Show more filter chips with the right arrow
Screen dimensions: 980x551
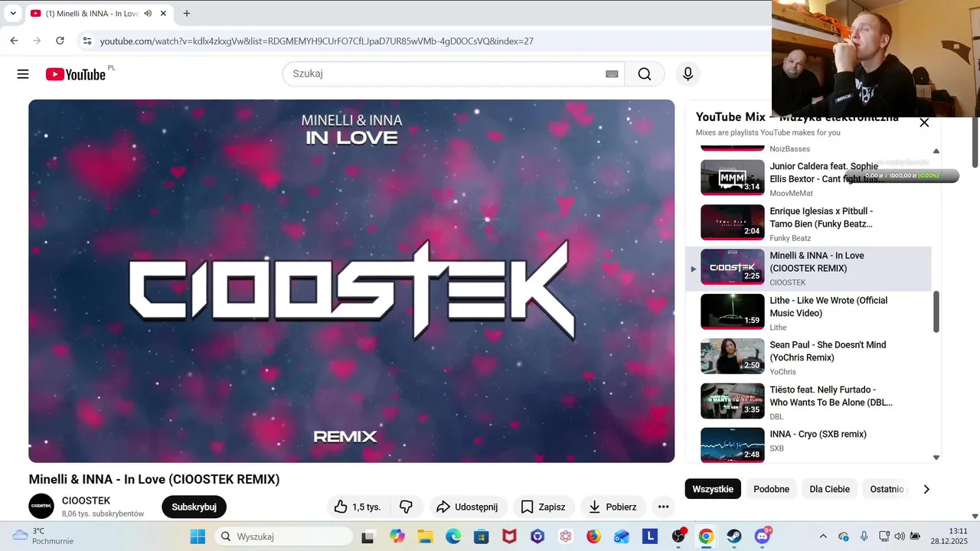pyautogui.click(x=926, y=489)
